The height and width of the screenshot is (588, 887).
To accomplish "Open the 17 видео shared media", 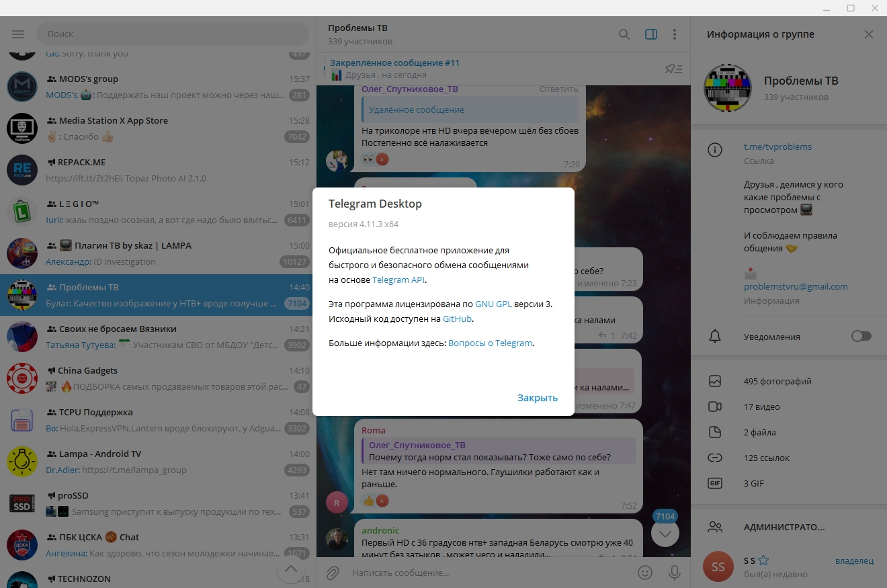I will click(789, 407).
